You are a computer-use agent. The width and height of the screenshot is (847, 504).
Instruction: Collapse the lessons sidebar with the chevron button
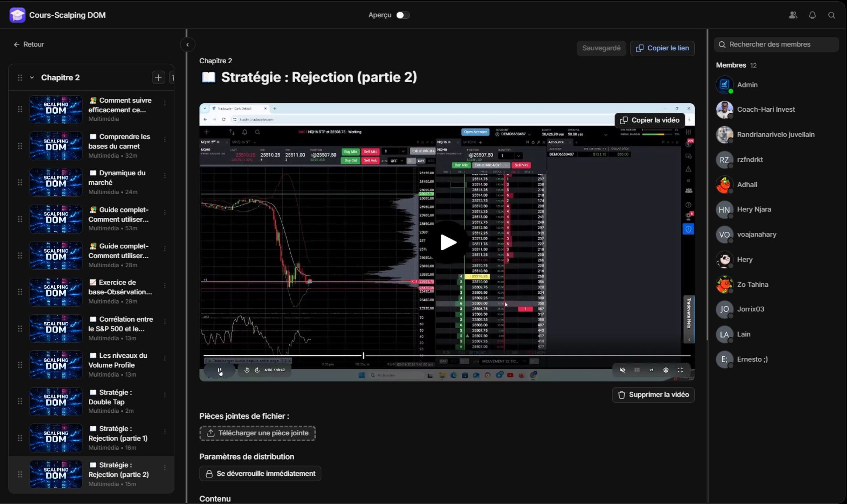[x=187, y=44]
